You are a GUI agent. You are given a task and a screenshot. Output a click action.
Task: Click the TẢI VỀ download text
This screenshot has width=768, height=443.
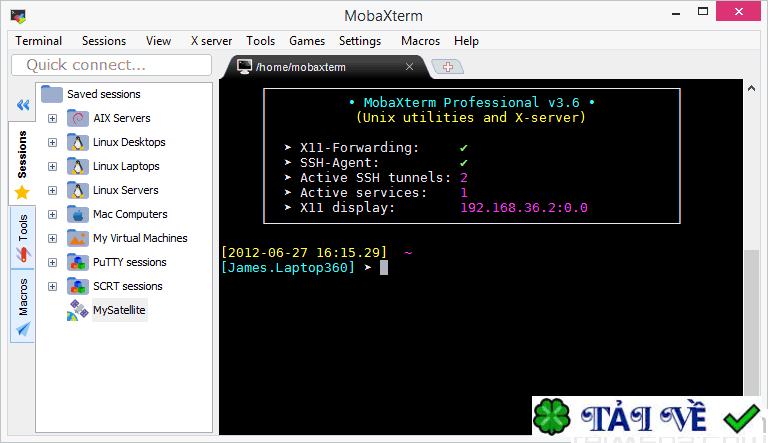pos(644,417)
